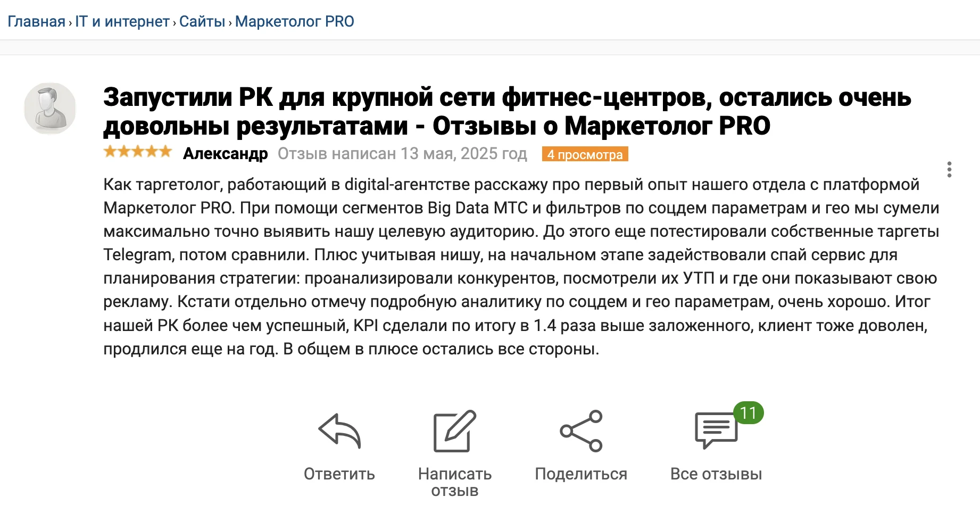
Task: Open Сайты breadcrumb link
Action: point(202,21)
